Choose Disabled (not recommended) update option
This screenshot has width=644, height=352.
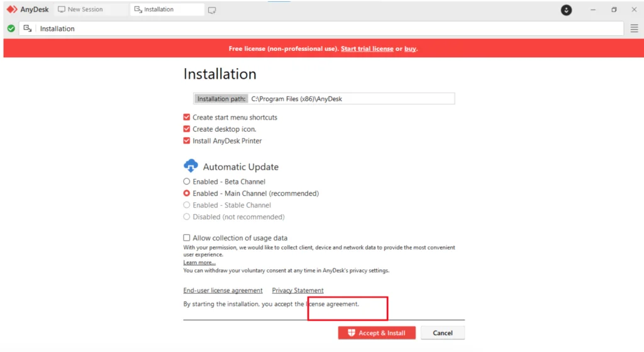pyautogui.click(x=186, y=217)
